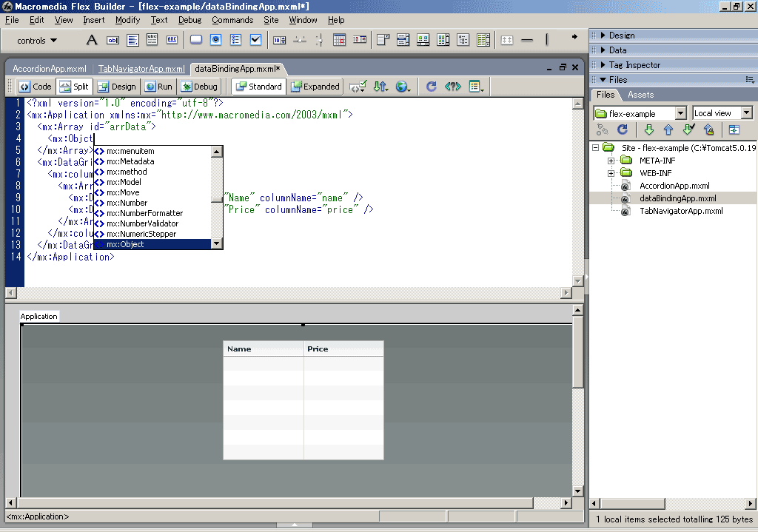Switch to Split view
Viewport: 758px width, 532px height.
pyautogui.click(x=74, y=87)
